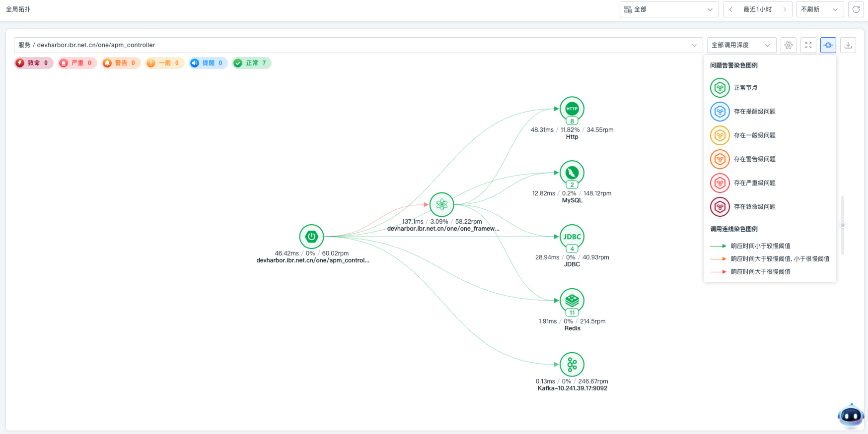
Task: Toggle the color legend panel
Action: tap(828, 45)
